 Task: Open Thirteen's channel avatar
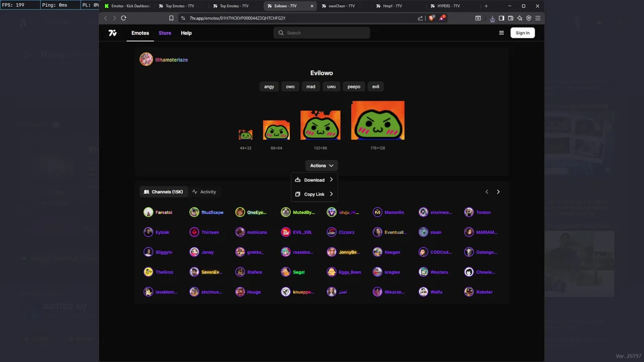click(194, 232)
